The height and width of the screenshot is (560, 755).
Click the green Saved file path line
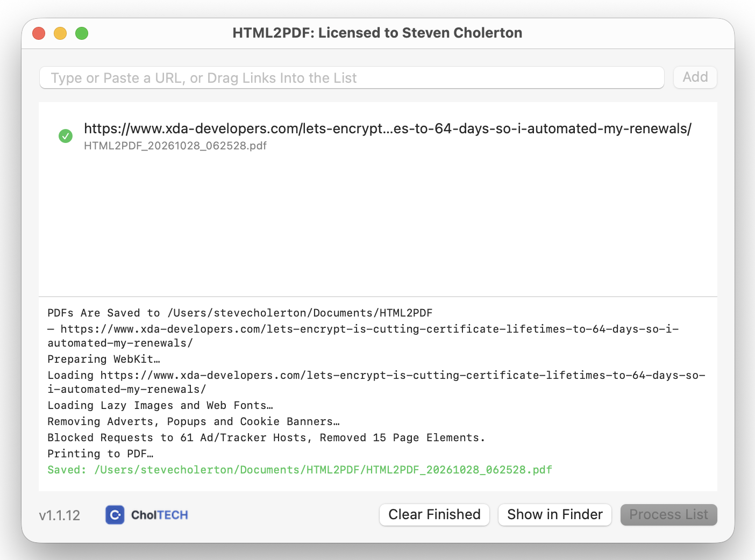point(300,470)
